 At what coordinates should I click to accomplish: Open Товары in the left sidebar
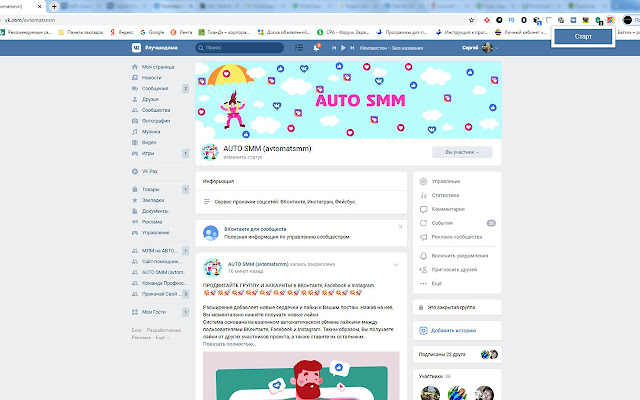pos(150,189)
